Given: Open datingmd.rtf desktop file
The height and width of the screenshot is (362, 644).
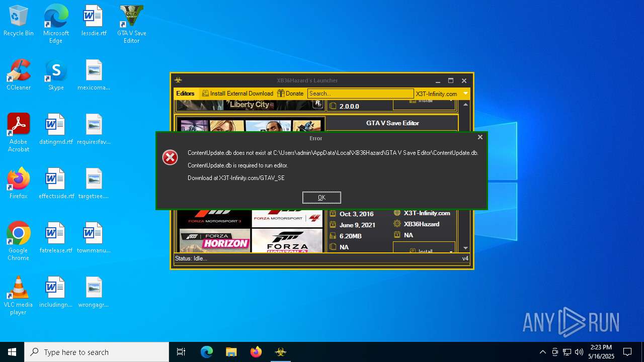Looking at the screenshot, I should pyautogui.click(x=56, y=129).
